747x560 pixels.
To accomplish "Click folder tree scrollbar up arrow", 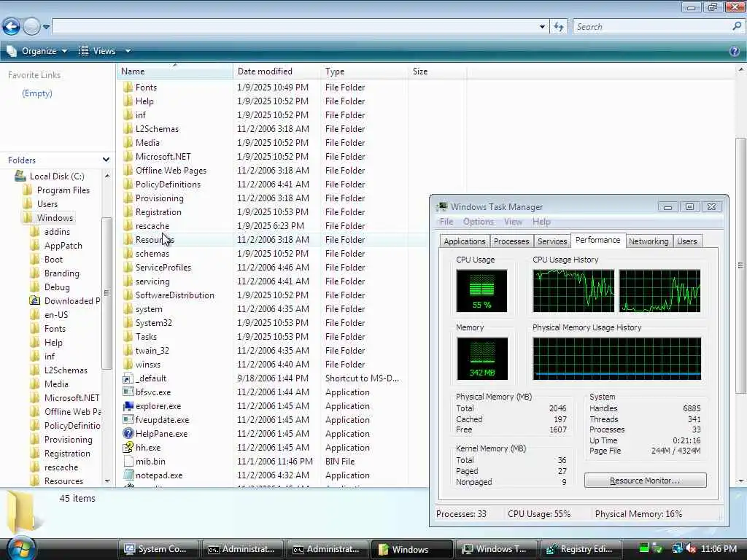I will pos(107,176).
